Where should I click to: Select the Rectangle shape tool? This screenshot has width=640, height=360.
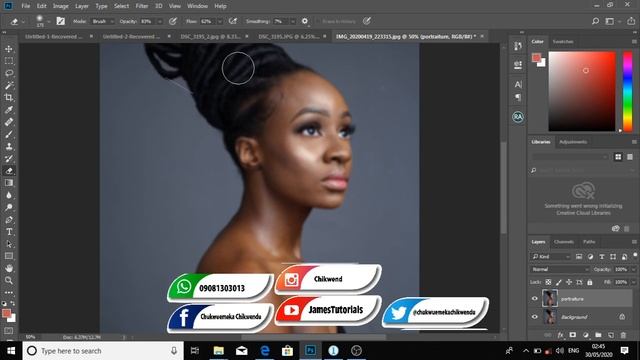click(x=9, y=256)
